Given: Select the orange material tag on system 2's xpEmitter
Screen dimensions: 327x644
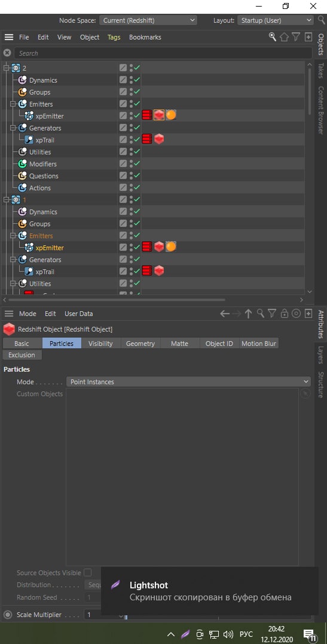Looking at the screenshot, I should (x=171, y=116).
